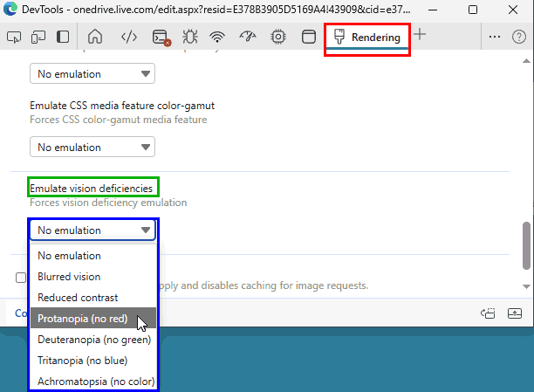Viewport: 534px width, 392px height.
Task: Open the Welcome home icon tab
Action: pyautogui.click(x=96, y=37)
